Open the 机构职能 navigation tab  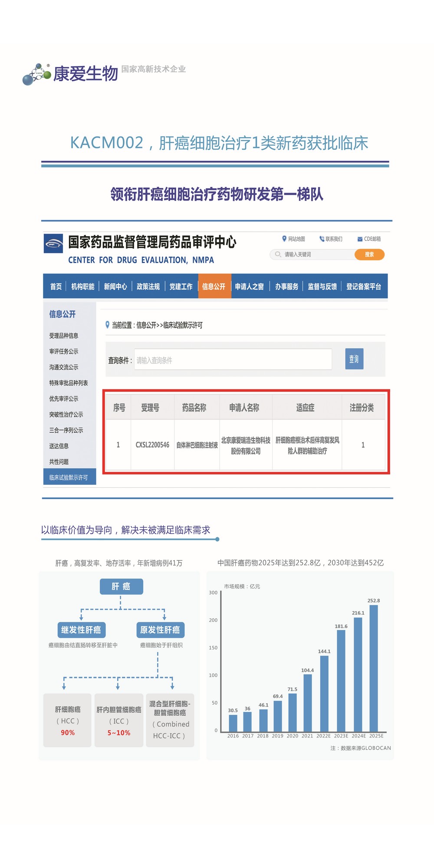pos(82,286)
